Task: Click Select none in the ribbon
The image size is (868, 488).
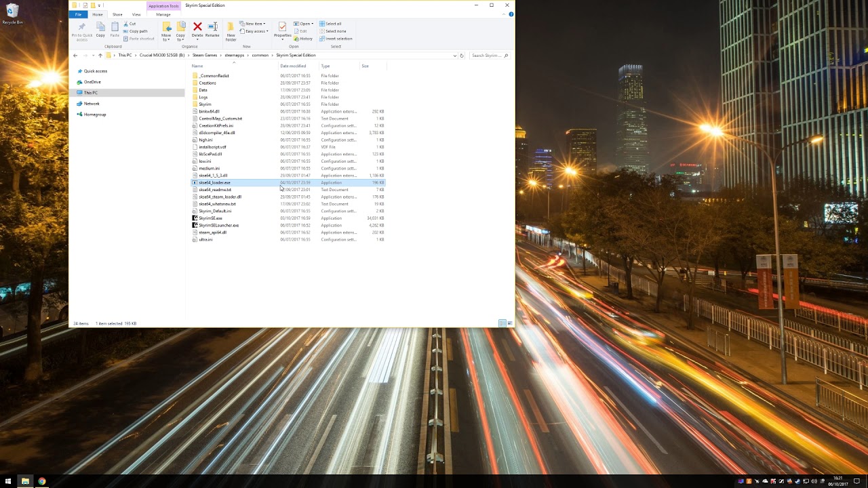Action: point(332,31)
